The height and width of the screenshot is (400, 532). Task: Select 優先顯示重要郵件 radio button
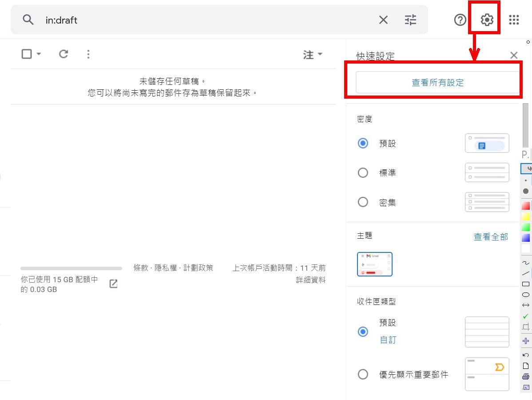point(363,374)
